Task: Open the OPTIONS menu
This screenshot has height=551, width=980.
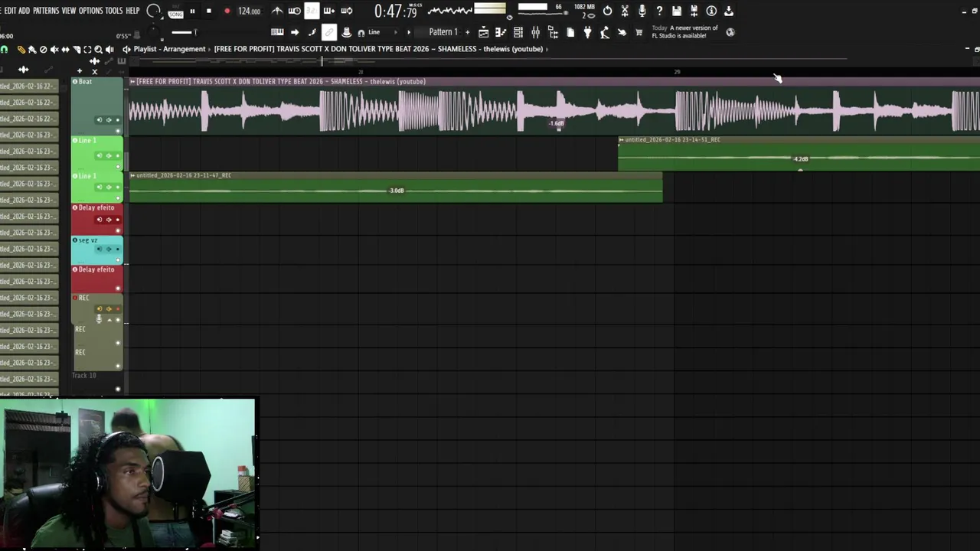Action: pos(90,11)
